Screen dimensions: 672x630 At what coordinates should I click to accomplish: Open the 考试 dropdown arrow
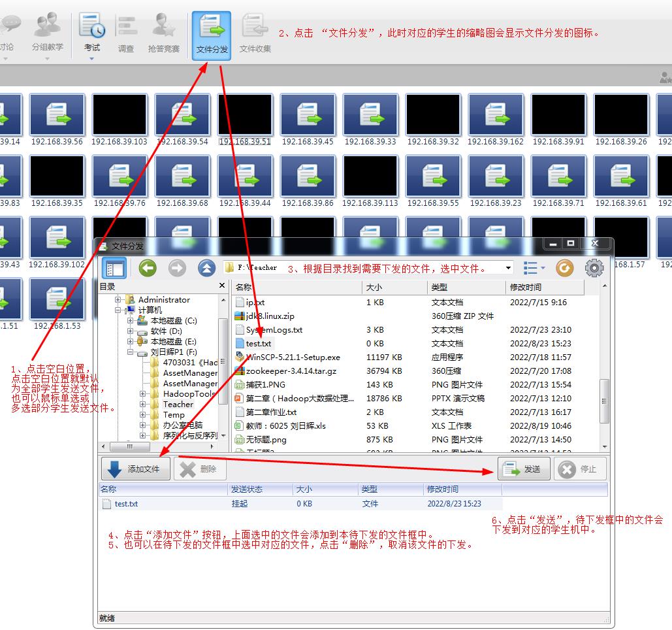tap(91, 59)
